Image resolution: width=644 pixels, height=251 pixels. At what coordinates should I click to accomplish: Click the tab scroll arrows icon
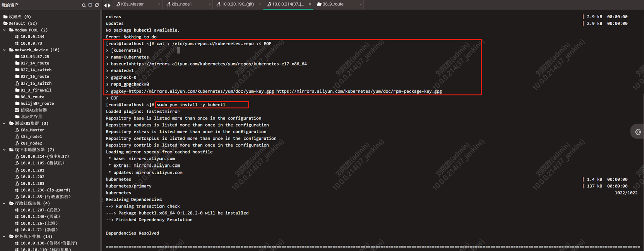[x=107, y=5]
